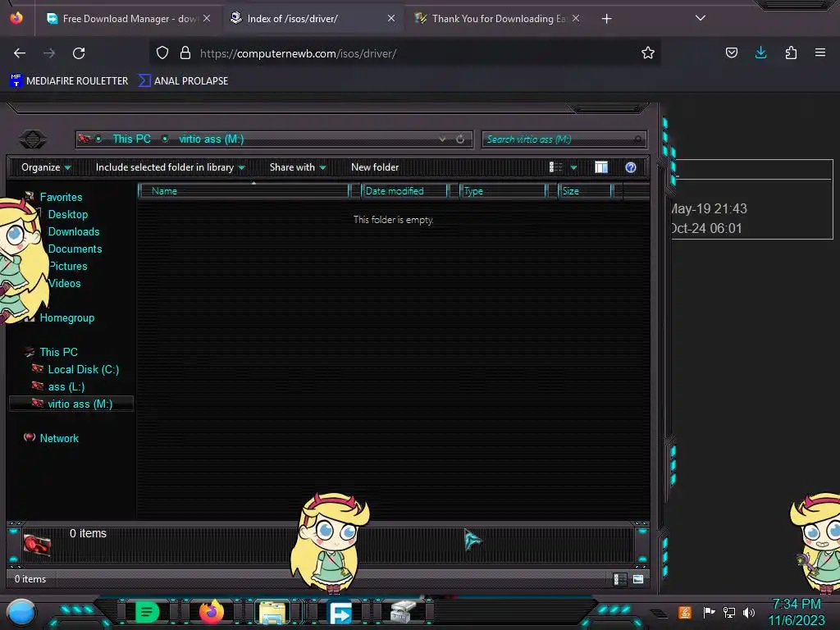Sort by the Name column

244,191
